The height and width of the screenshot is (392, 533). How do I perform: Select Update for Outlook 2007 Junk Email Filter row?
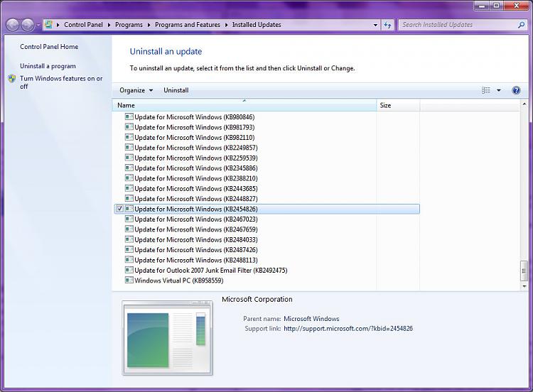click(266, 270)
